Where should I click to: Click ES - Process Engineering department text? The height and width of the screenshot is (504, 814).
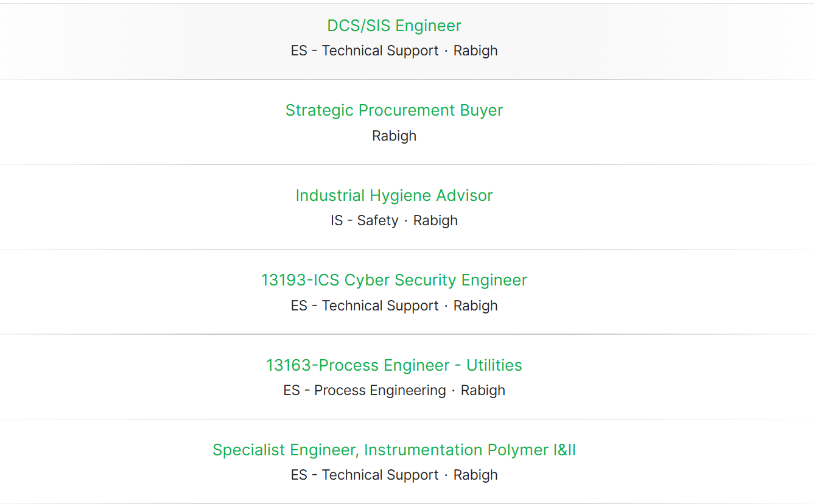point(365,390)
